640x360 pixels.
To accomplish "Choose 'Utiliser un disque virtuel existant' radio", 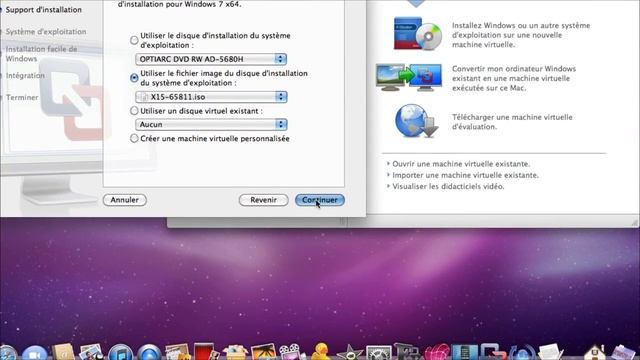I will [x=134, y=111].
